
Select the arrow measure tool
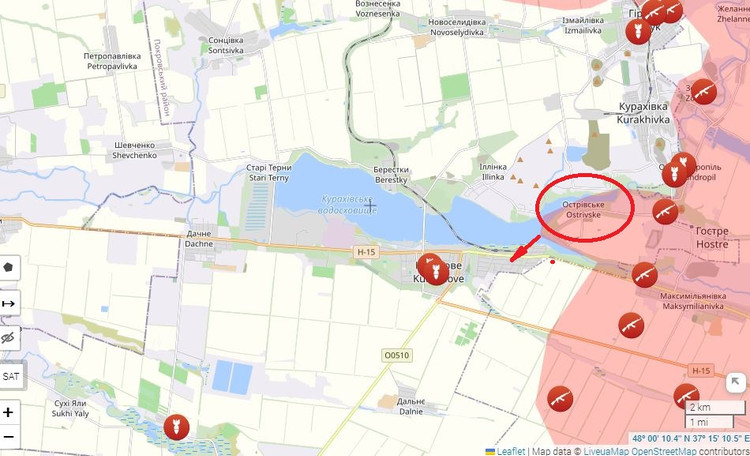pos(9,303)
